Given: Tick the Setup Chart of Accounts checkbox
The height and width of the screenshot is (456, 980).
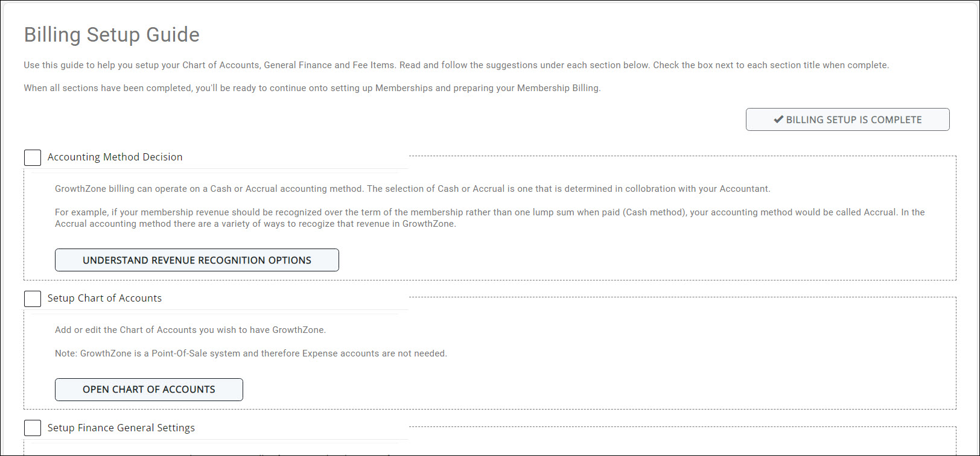Looking at the screenshot, I should (x=33, y=299).
